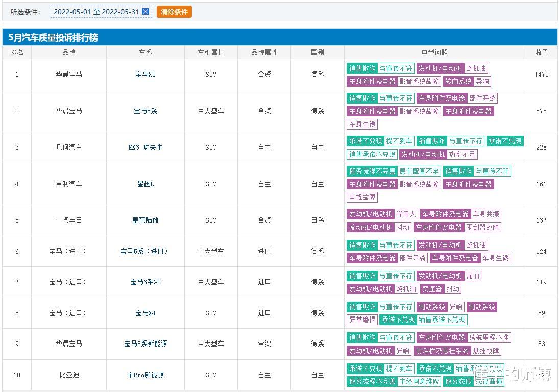This screenshot has width=559, height=392.
Task: Click the 比亚迪 brand cell
Action: pyautogui.click(x=69, y=375)
